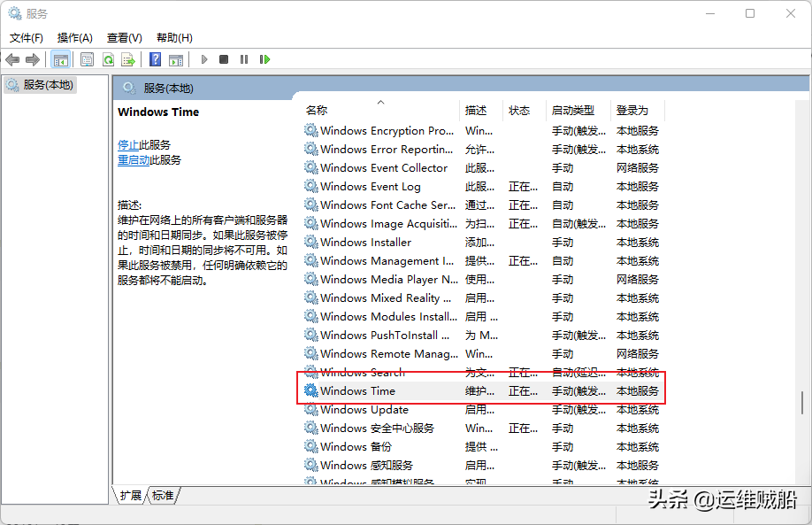Click the gear icon of Windows Update

(310, 409)
